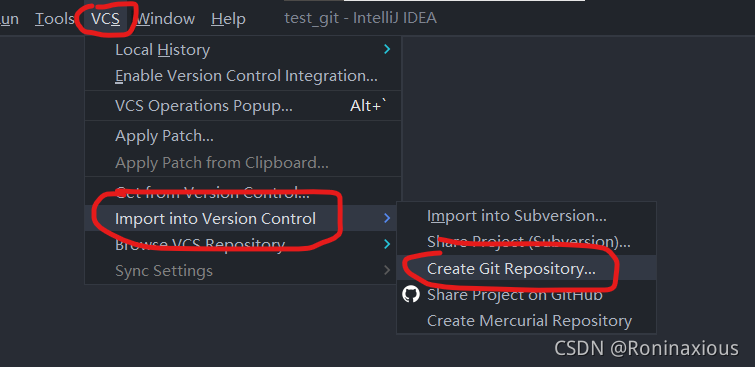Expand the Sync Settings submenu arrow

pos(387,270)
